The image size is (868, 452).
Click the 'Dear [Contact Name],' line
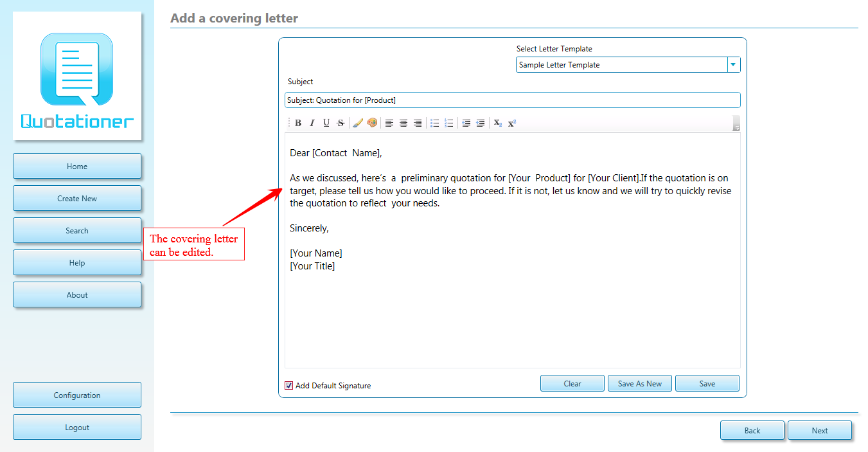pyautogui.click(x=336, y=153)
